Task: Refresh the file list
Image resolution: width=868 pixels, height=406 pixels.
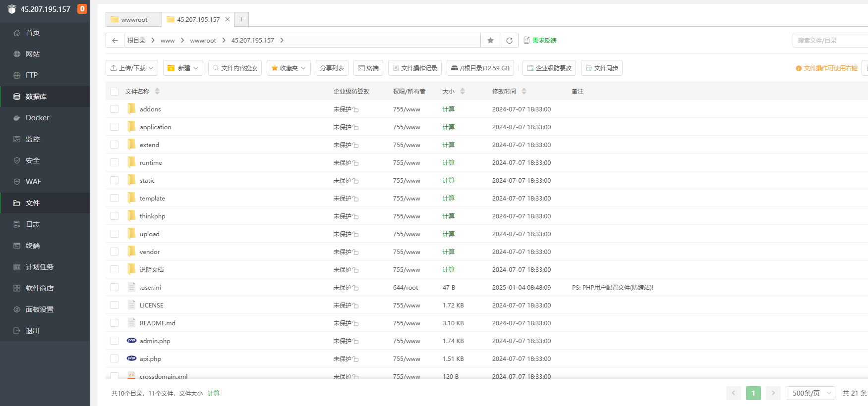Action: point(509,41)
